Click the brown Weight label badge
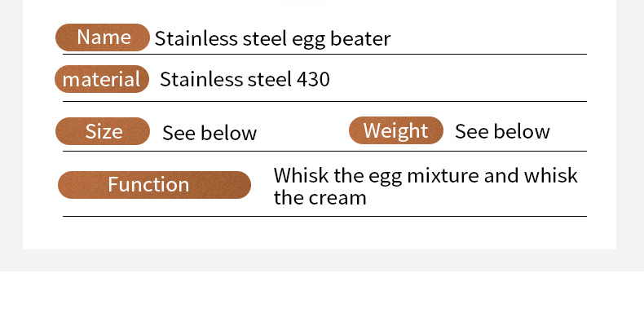The height and width of the screenshot is (330, 644). click(395, 131)
